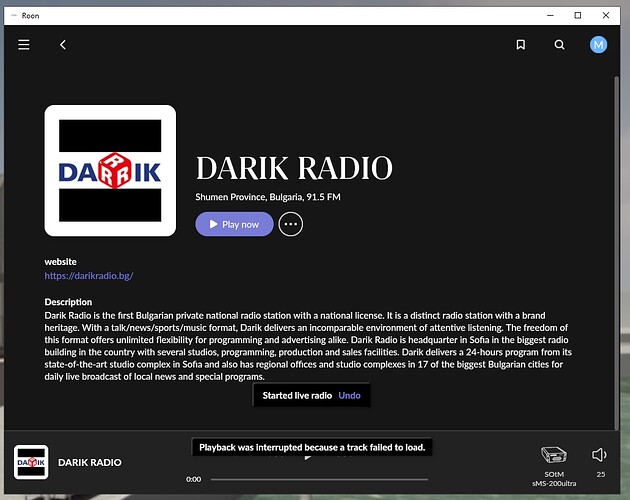630x500 pixels.
Task: Click the Shumen Province, Bulgaria, 91.5 FM subtitle
Action: coord(268,197)
